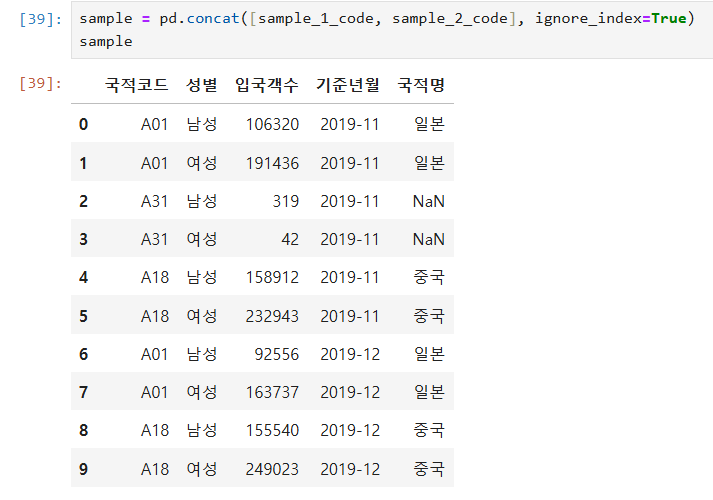Click 남성 in row 6
Screen dimensions: 713x500
(201, 354)
